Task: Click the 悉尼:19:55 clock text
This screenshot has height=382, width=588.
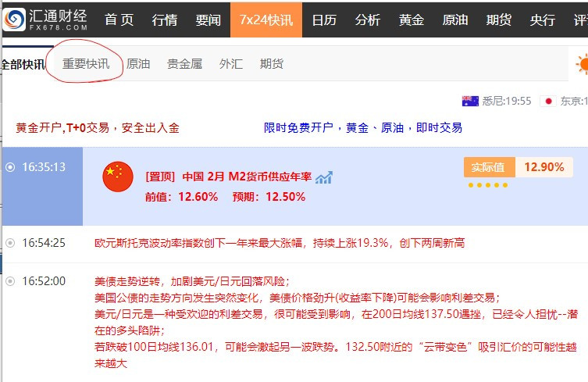Action: click(x=507, y=101)
